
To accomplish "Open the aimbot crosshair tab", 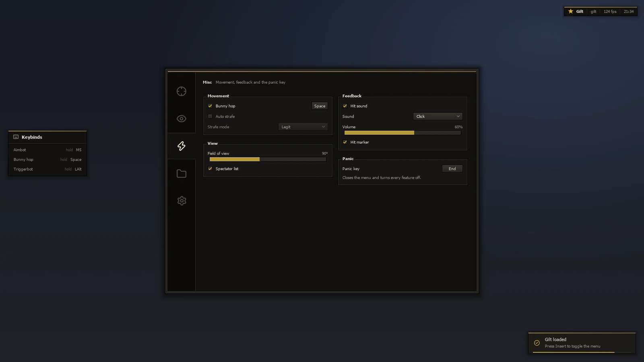I will [x=182, y=91].
